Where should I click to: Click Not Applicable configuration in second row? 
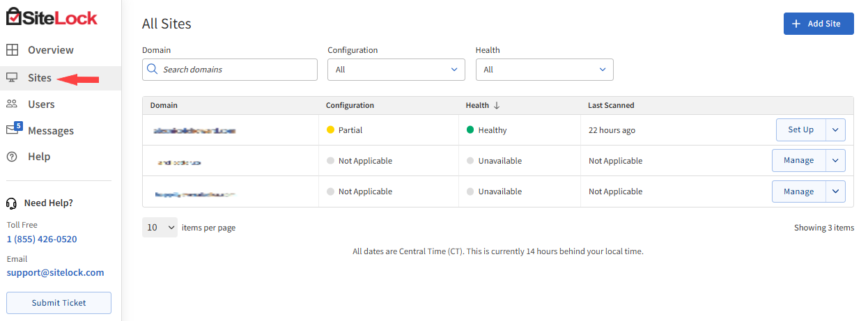(x=359, y=161)
